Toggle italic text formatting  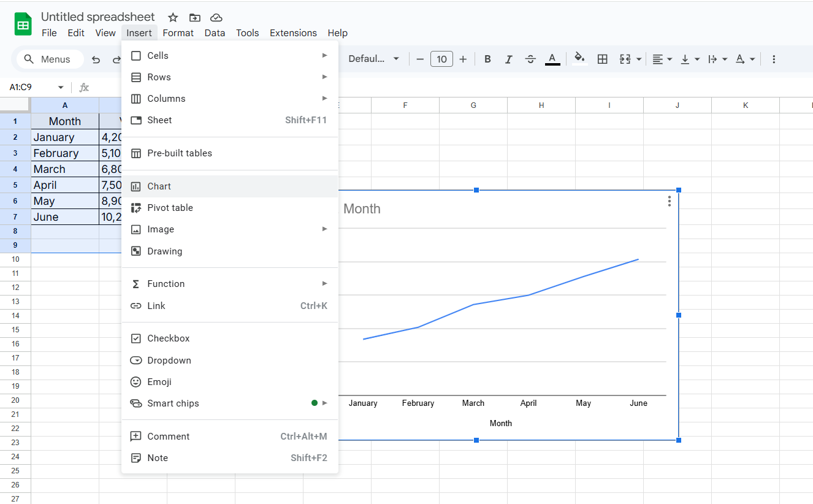pos(508,59)
